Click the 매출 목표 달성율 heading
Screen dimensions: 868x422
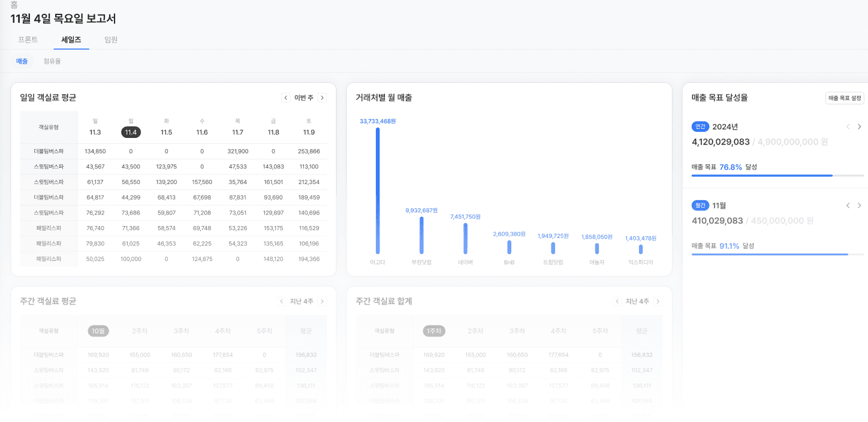(x=719, y=98)
